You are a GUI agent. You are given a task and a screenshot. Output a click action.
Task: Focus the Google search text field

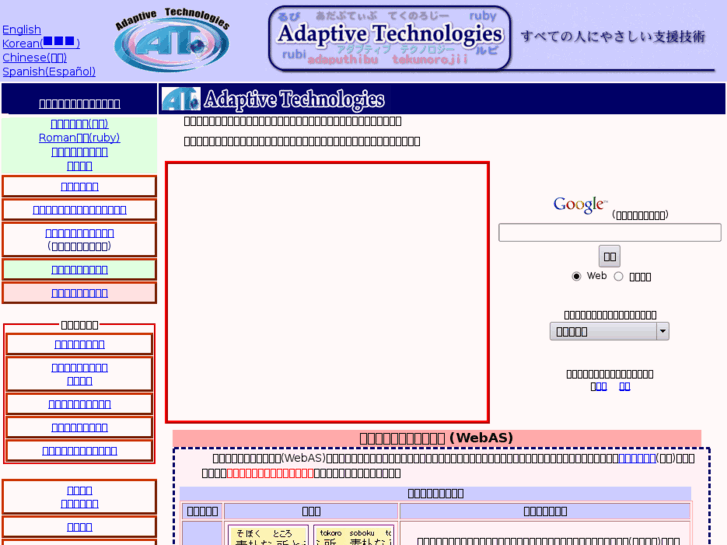tap(610, 232)
